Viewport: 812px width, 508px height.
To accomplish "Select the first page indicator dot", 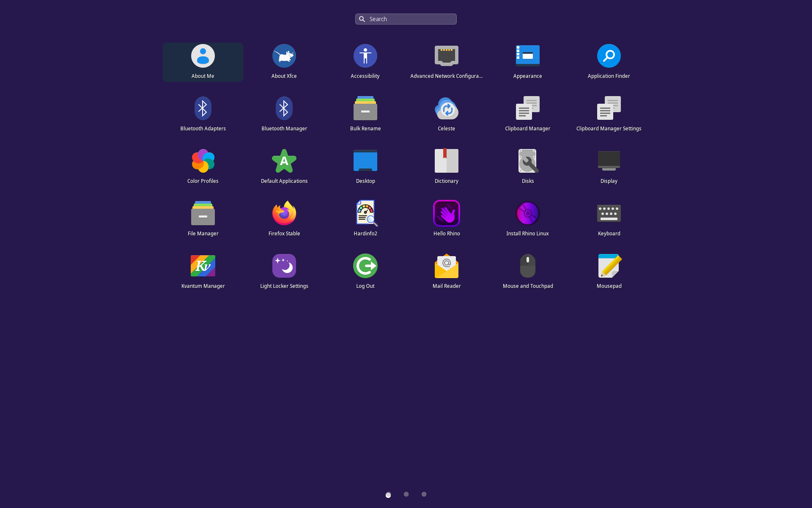I will [x=388, y=495].
